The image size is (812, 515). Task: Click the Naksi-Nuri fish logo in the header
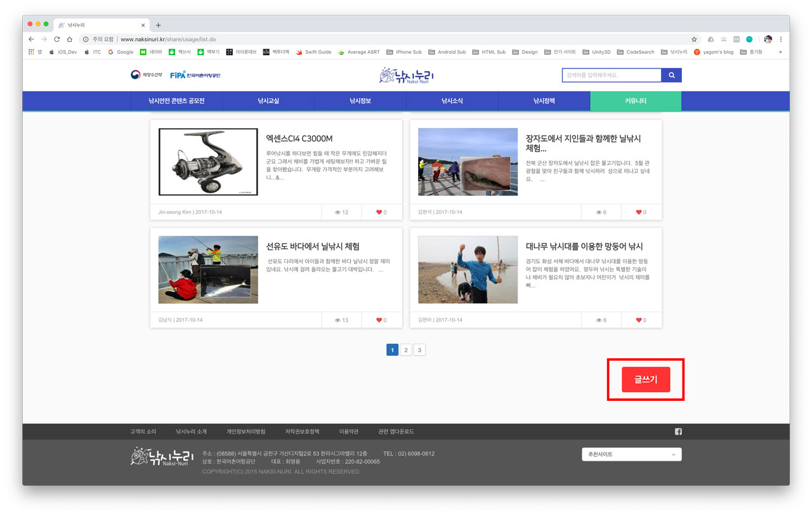[x=406, y=75]
